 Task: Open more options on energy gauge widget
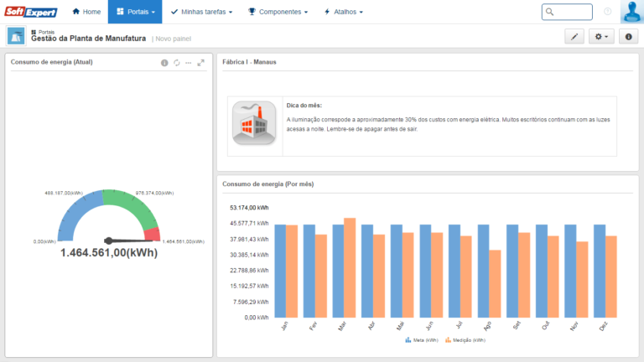pos(189,63)
